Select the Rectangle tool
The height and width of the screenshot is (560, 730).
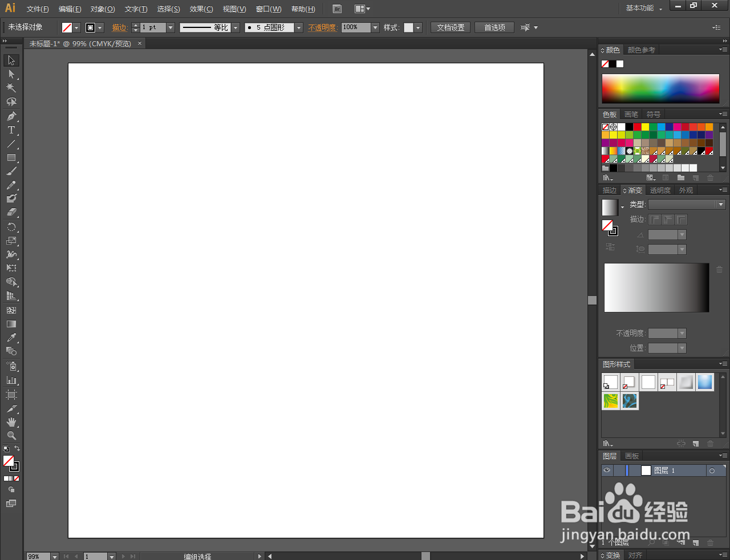point(11,157)
